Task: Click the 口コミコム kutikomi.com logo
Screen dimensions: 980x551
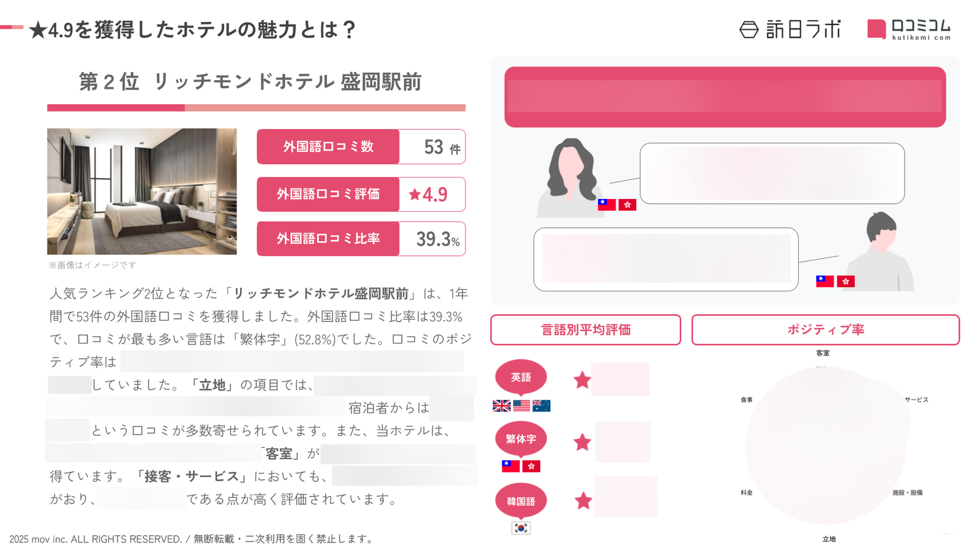Action: coord(909,29)
